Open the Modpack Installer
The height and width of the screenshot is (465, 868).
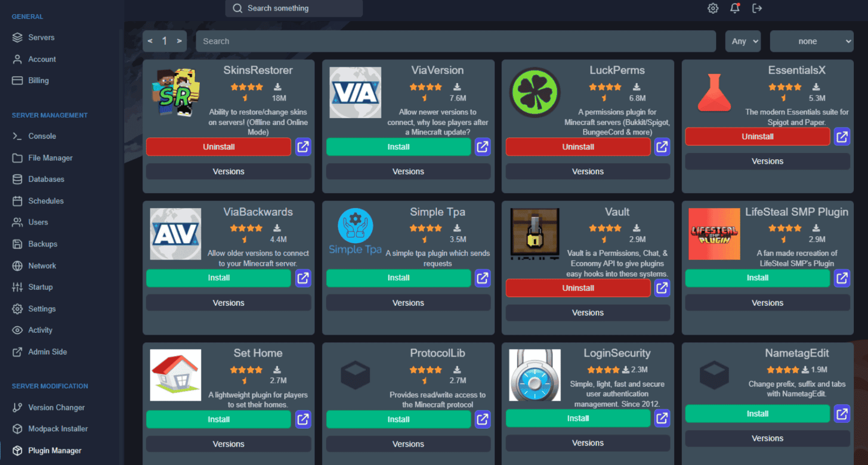coord(57,429)
